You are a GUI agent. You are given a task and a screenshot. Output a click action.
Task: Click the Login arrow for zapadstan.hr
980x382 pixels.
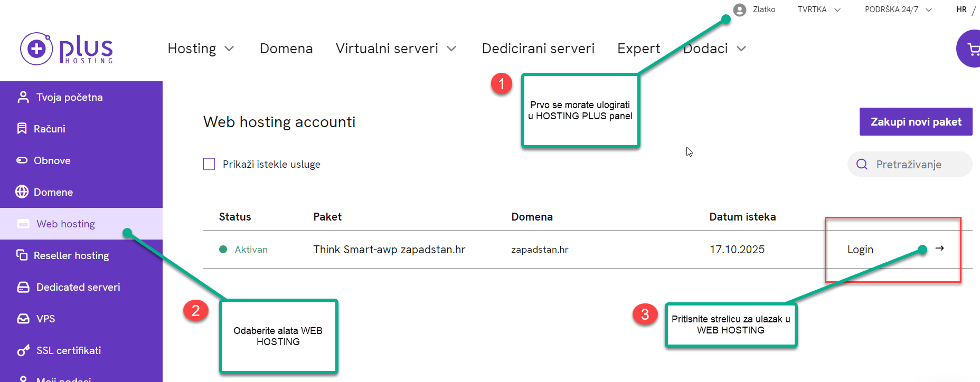(939, 249)
